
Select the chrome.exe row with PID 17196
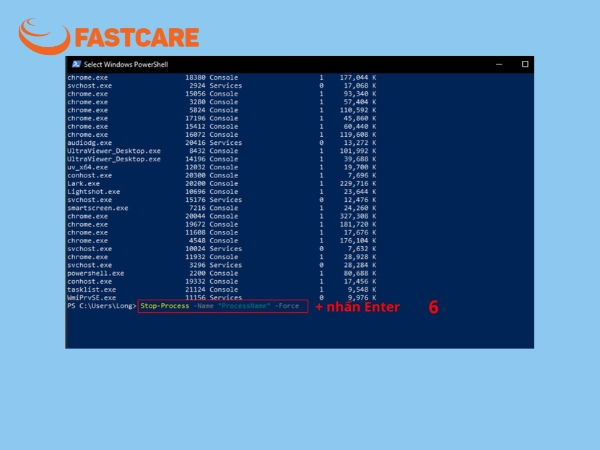(222, 118)
